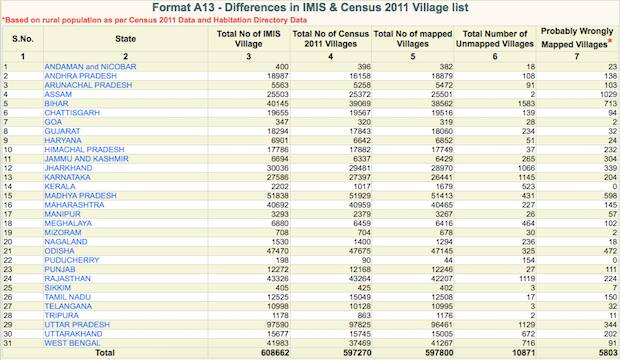Screen dimensions: 620x360
Task: Open the KERALA state link
Action: tap(60, 186)
